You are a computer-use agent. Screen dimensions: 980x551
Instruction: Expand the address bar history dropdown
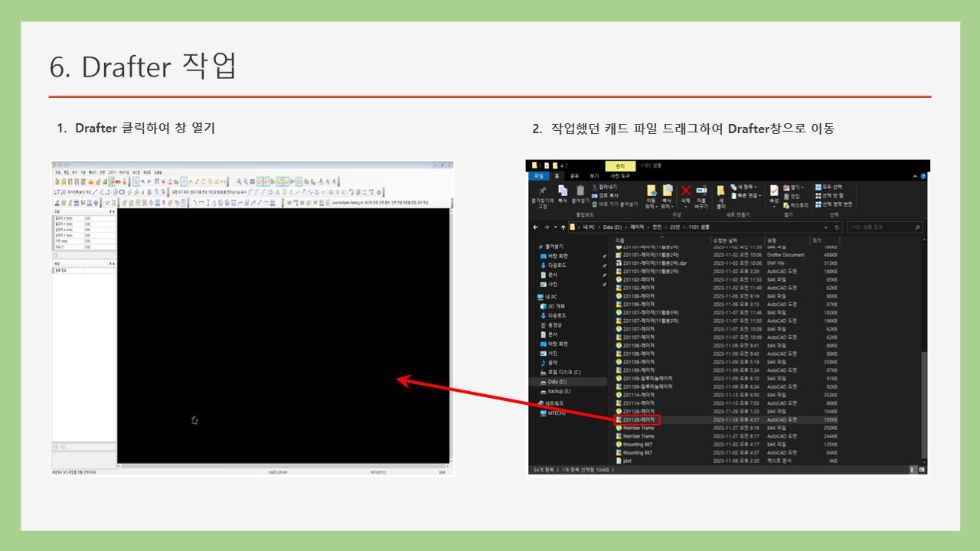click(826, 227)
